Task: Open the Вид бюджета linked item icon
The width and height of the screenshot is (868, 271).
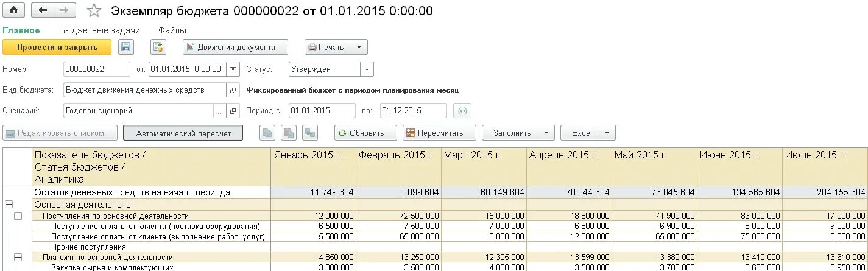Action: tap(233, 90)
